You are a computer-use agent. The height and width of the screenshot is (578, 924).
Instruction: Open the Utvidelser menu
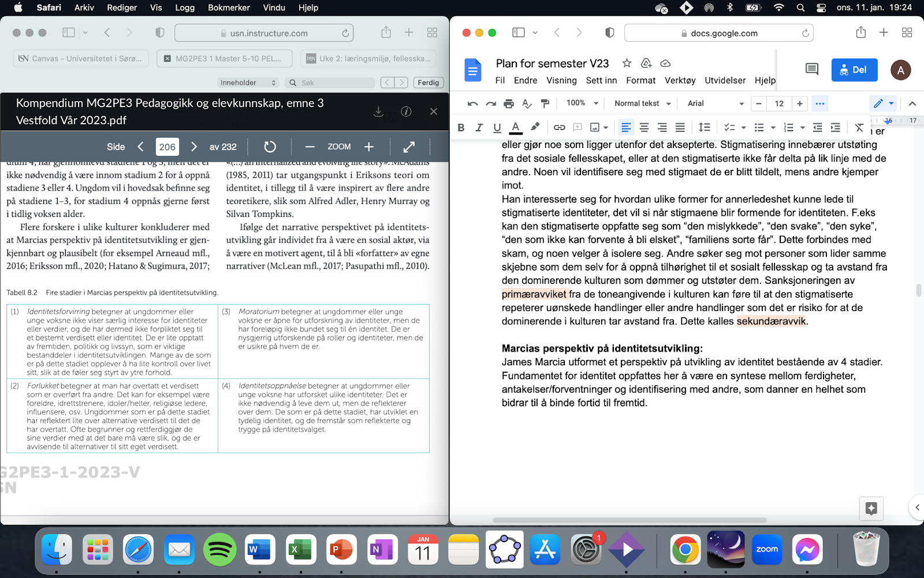coord(725,80)
